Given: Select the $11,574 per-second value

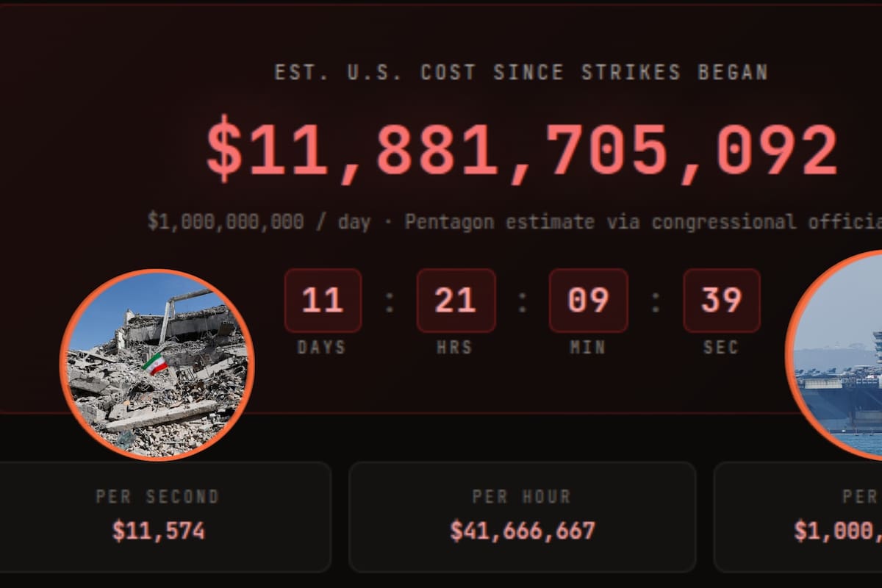Looking at the screenshot, I should [158, 531].
